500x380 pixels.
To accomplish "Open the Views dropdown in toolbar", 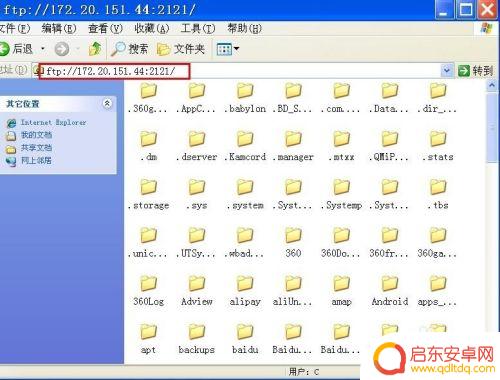I will coord(228,49).
